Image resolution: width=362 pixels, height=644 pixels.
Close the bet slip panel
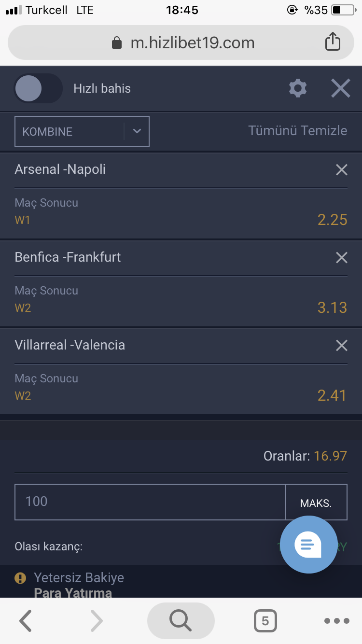point(340,88)
